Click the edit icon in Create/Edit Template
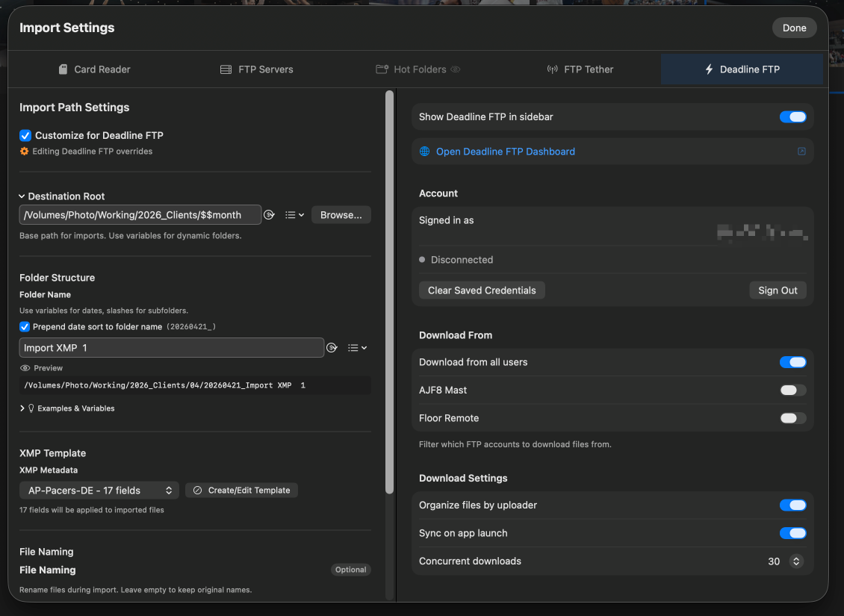This screenshot has width=844, height=616. (x=197, y=490)
